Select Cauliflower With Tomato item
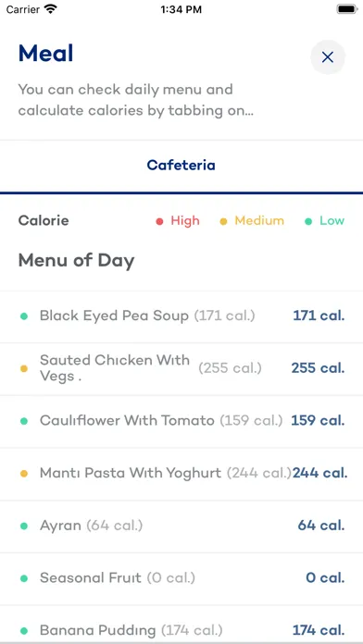This screenshot has height=644, width=363. point(181,421)
